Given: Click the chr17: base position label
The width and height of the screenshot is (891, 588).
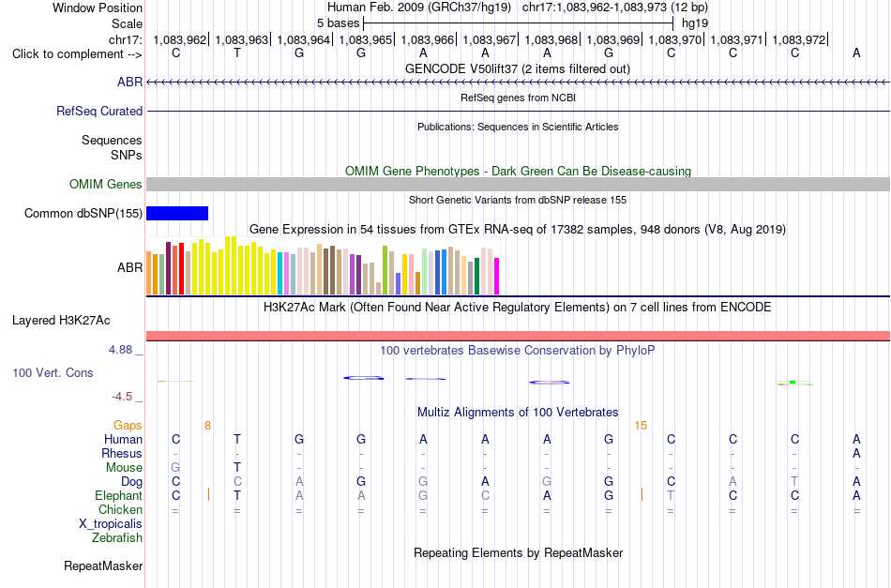Looking at the screenshot, I should [x=126, y=39].
